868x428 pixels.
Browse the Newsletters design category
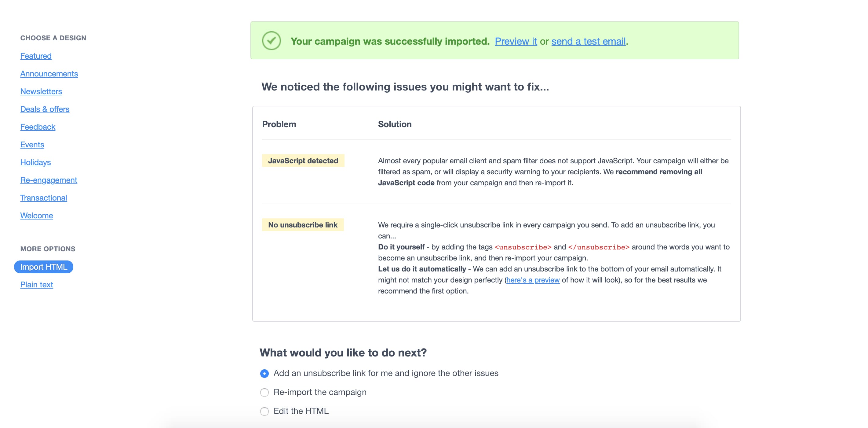pyautogui.click(x=41, y=91)
